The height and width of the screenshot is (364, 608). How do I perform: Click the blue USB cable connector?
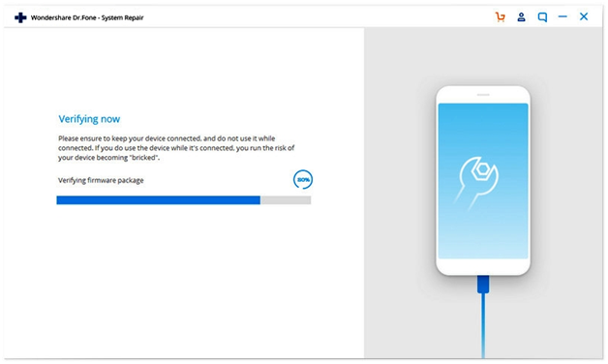(x=483, y=285)
